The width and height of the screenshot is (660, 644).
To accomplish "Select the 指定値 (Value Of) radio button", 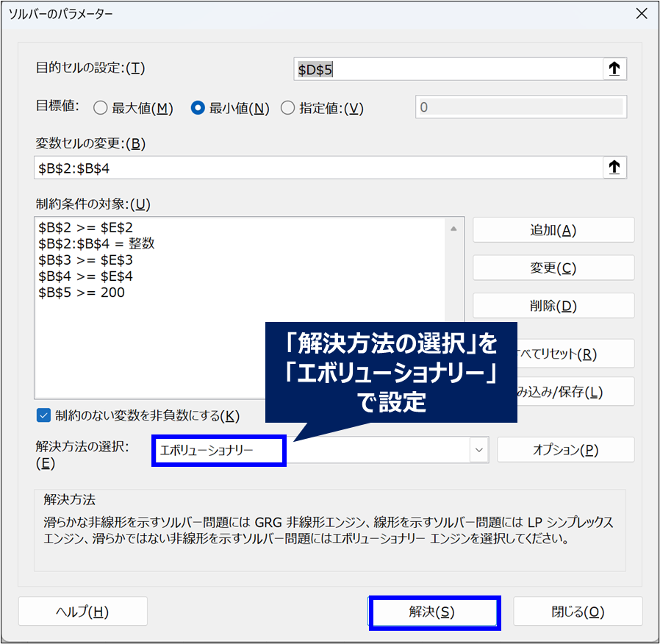I will pyautogui.click(x=287, y=108).
